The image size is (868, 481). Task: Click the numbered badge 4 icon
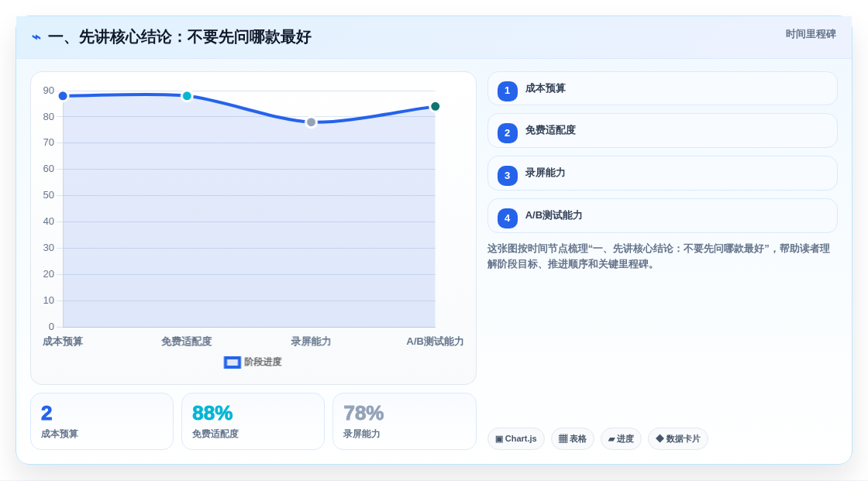(507, 218)
